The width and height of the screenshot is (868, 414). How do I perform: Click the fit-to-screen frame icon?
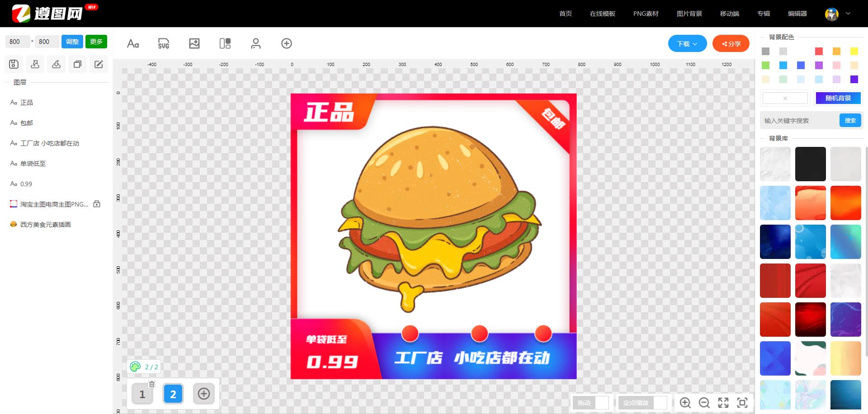tap(742, 403)
